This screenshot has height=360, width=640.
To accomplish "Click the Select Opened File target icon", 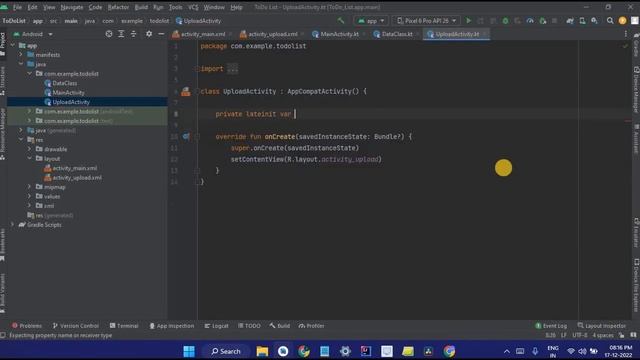I will (109, 34).
